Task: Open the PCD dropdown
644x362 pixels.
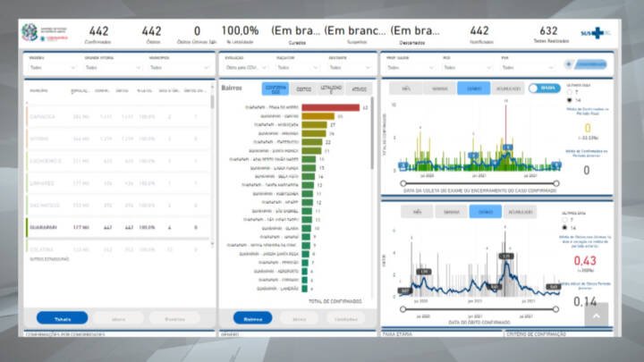Action: click(x=467, y=67)
